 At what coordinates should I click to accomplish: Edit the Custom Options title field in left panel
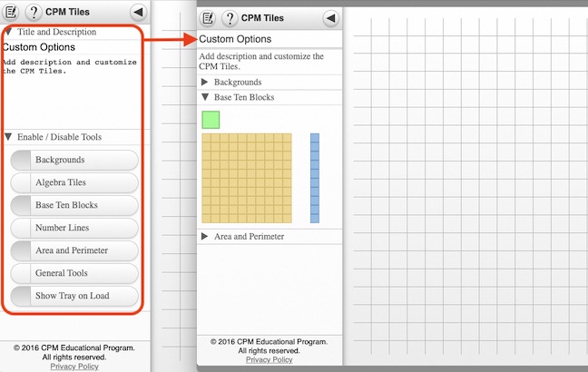pyautogui.click(x=75, y=47)
